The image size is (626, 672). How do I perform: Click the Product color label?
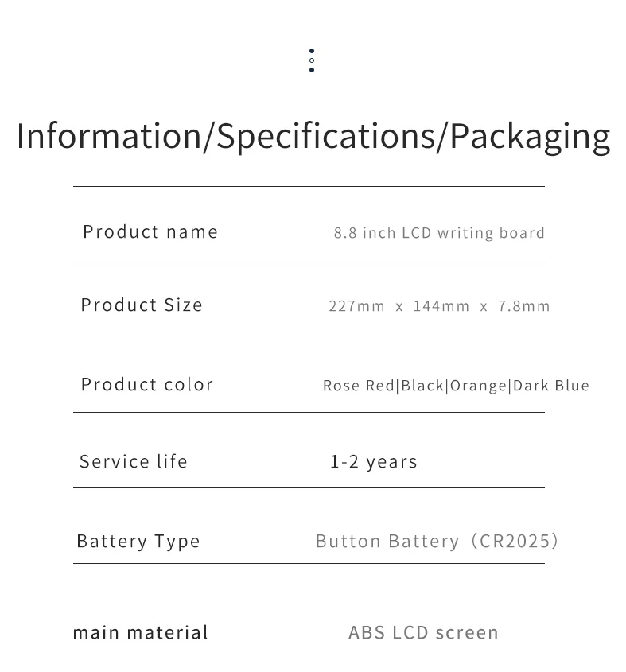point(147,384)
